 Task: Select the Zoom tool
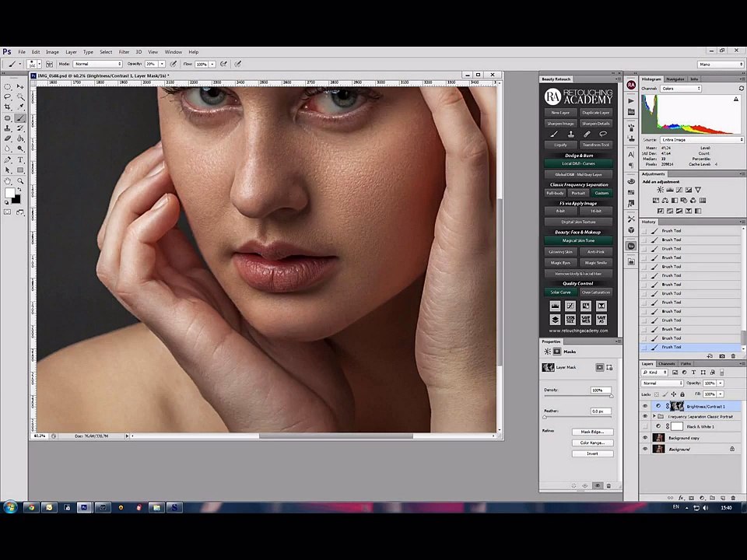coord(20,181)
